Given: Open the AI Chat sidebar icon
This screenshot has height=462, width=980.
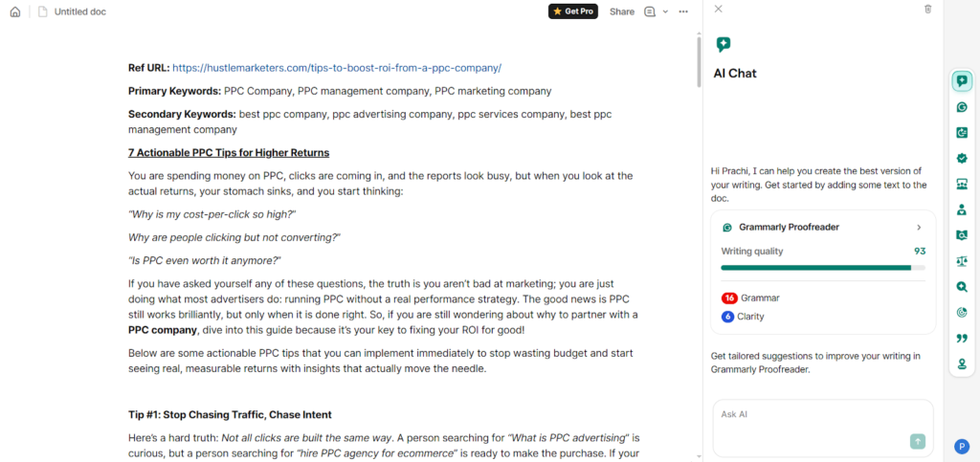Looking at the screenshot, I should click(962, 81).
